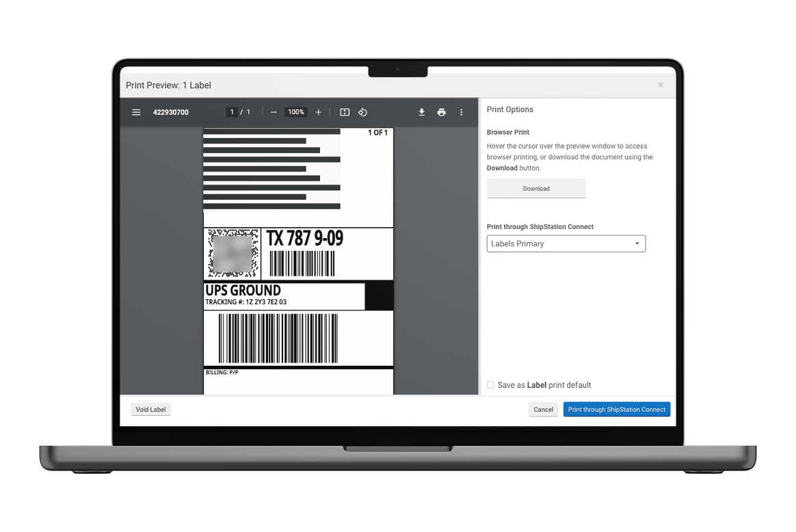
Task: Cancel the print preview dialog
Action: [x=543, y=410]
